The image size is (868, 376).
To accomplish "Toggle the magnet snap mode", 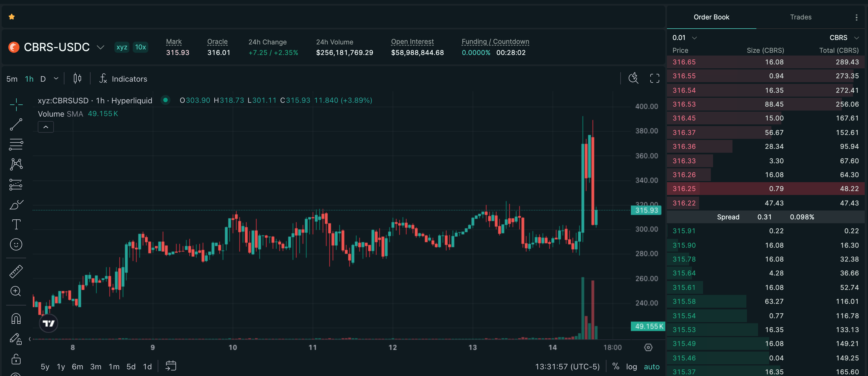I will tap(16, 319).
